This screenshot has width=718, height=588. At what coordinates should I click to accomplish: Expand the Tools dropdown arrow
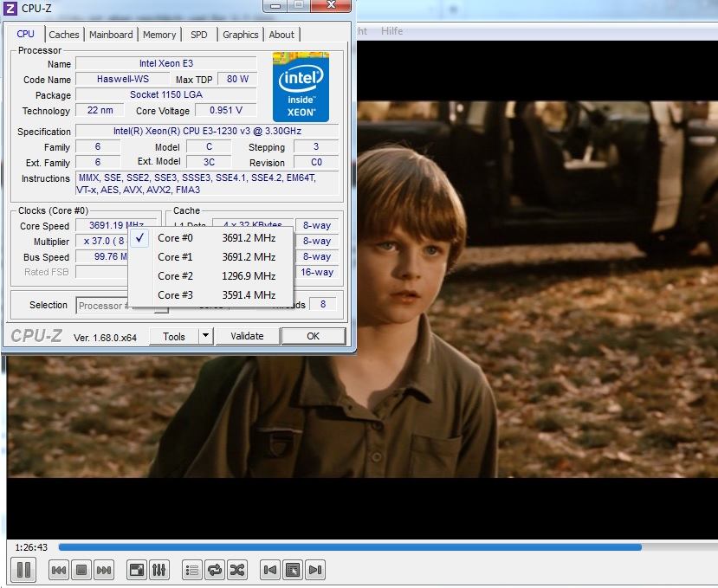click(x=205, y=337)
